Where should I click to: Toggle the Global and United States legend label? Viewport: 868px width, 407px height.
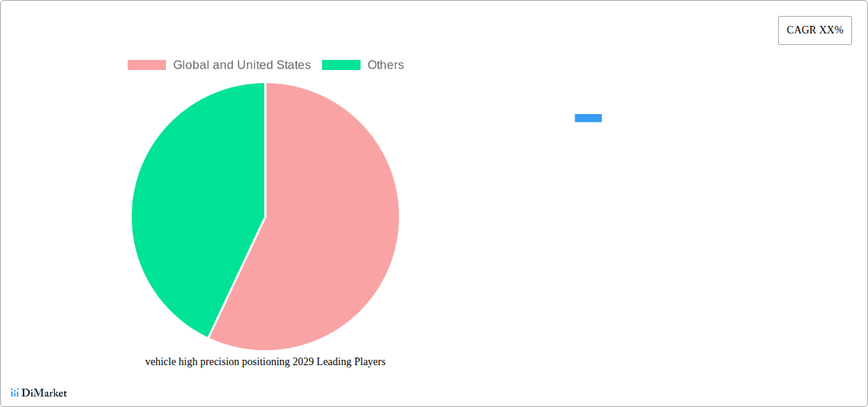coord(242,65)
